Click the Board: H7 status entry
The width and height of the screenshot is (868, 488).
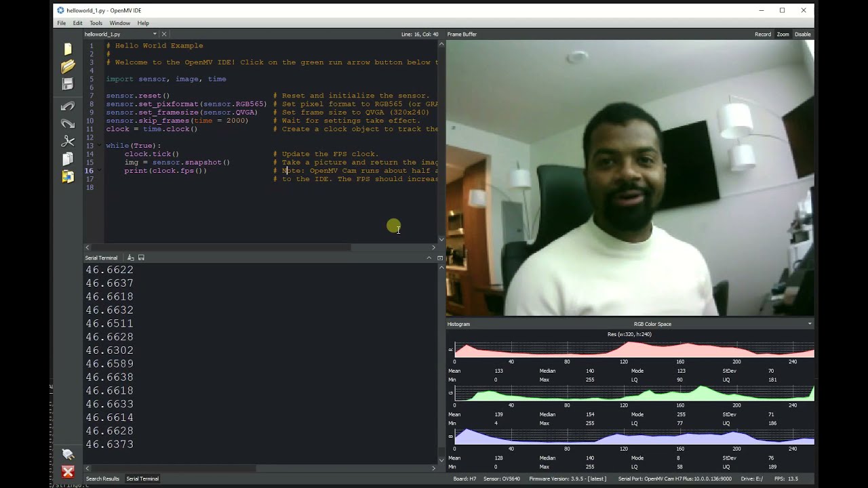pyautogui.click(x=464, y=479)
